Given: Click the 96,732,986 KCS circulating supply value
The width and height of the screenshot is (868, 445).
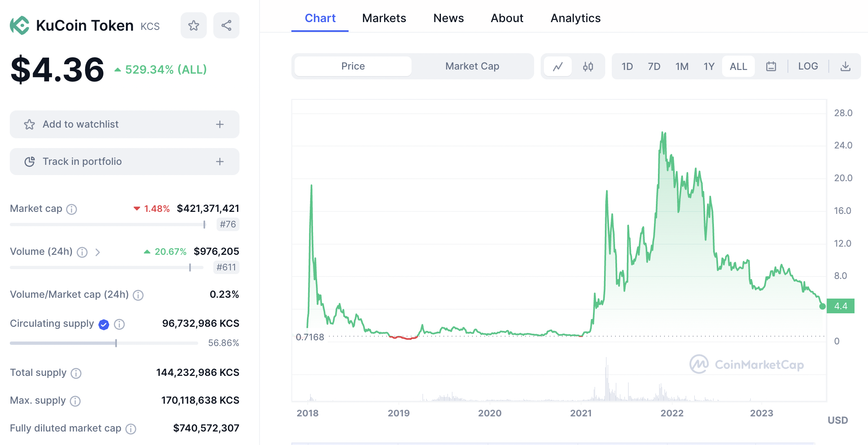Looking at the screenshot, I should 201,324.
